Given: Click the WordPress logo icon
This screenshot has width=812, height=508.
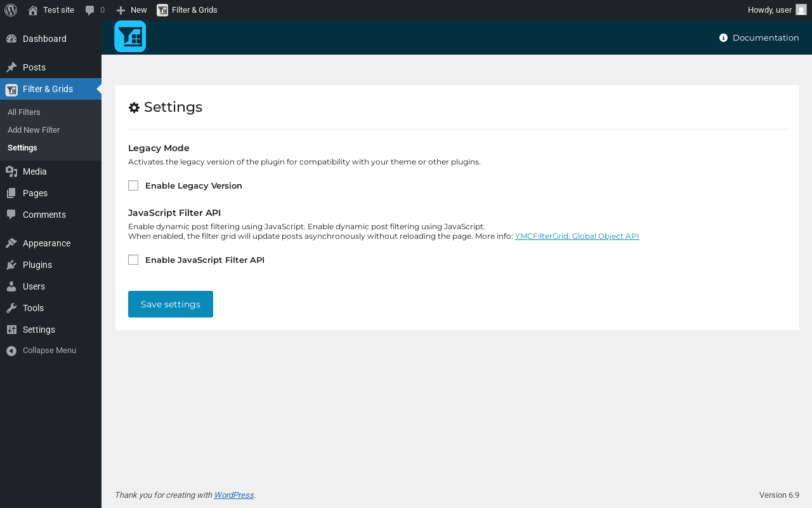Looking at the screenshot, I should (11, 10).
